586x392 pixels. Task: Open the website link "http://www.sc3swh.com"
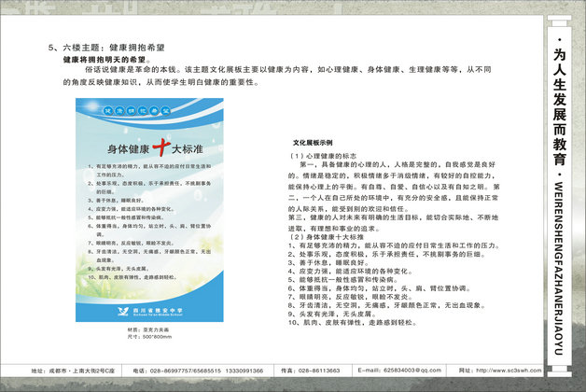(509, 371)
